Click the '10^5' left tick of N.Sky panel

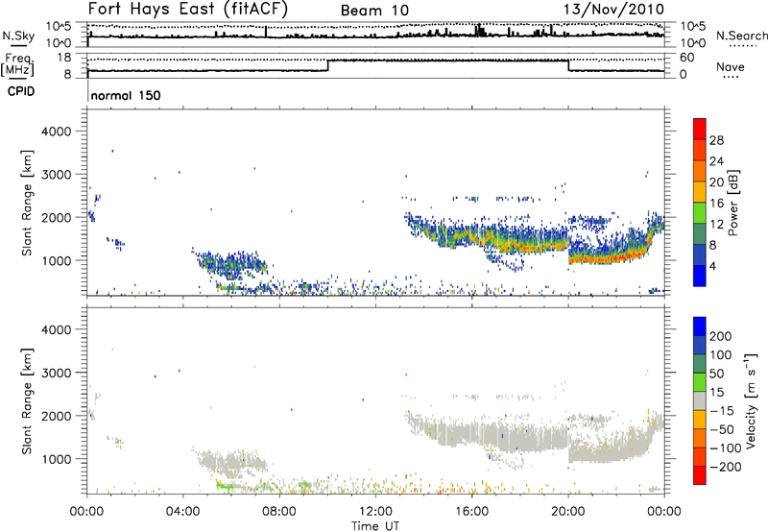[59, 26]
